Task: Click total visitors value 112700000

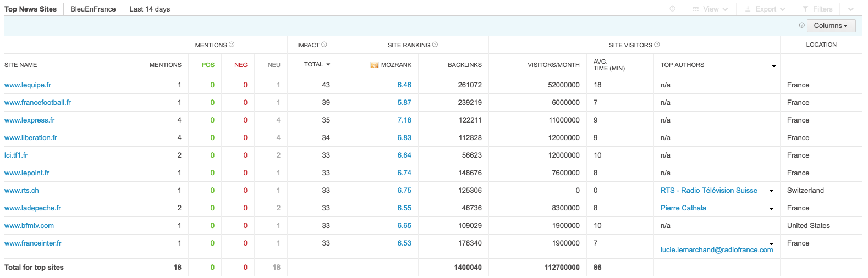Action: click(x=562, y=267)
